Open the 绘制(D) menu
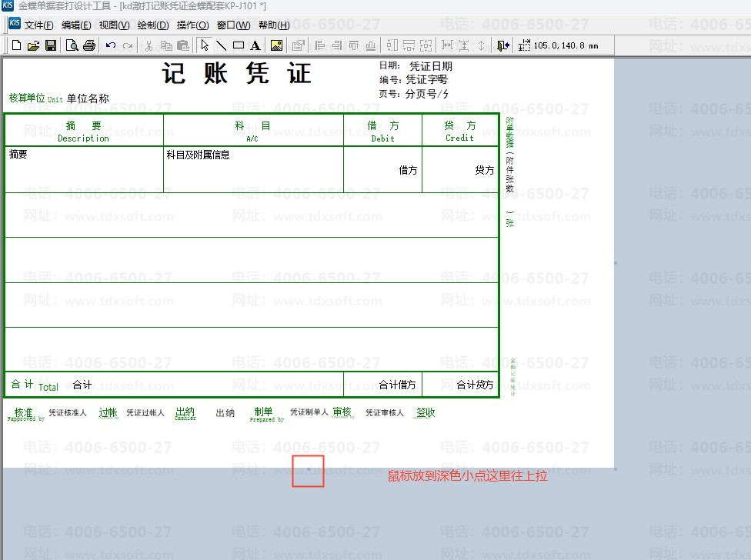The image size is (751, 560). tap(152, 25)
